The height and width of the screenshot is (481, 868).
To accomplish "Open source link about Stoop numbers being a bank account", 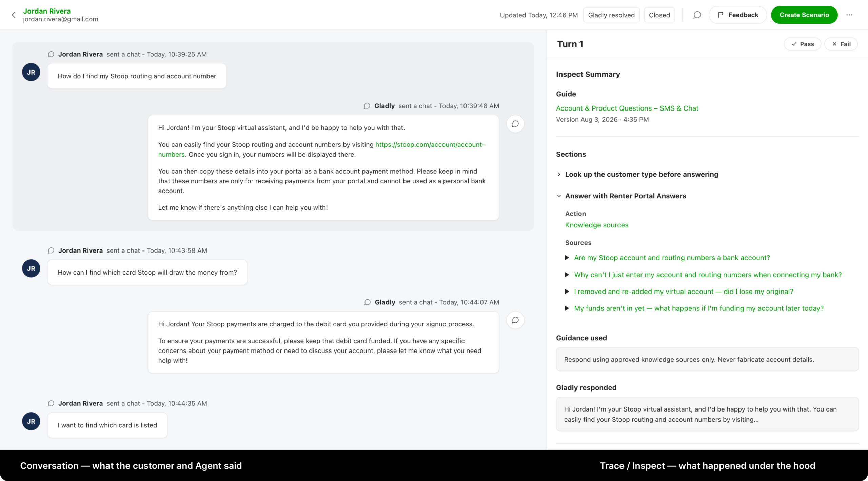I will tap(672, 258).
